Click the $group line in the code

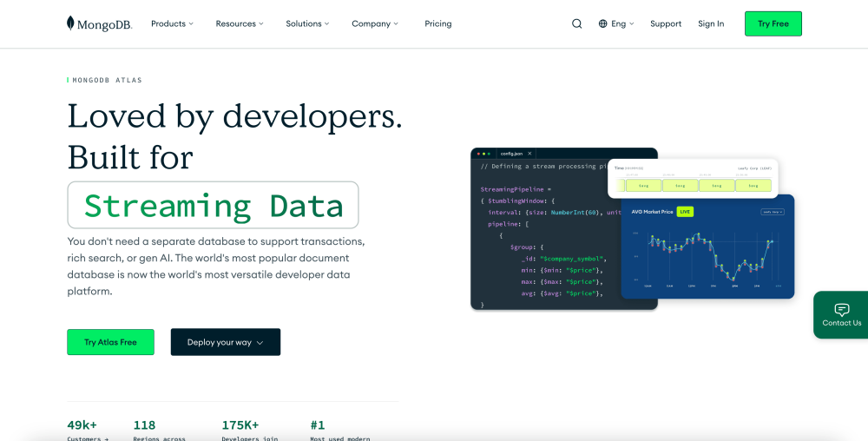pos(527,247)
